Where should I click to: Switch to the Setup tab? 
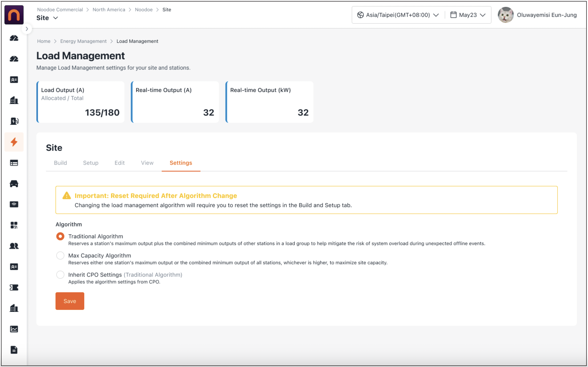[x=91, y=163]
